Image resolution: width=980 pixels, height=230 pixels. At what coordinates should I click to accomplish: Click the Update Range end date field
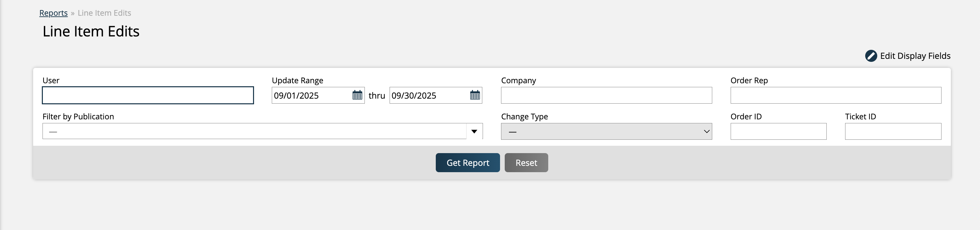pyautogui.click(x=429, y=95)
